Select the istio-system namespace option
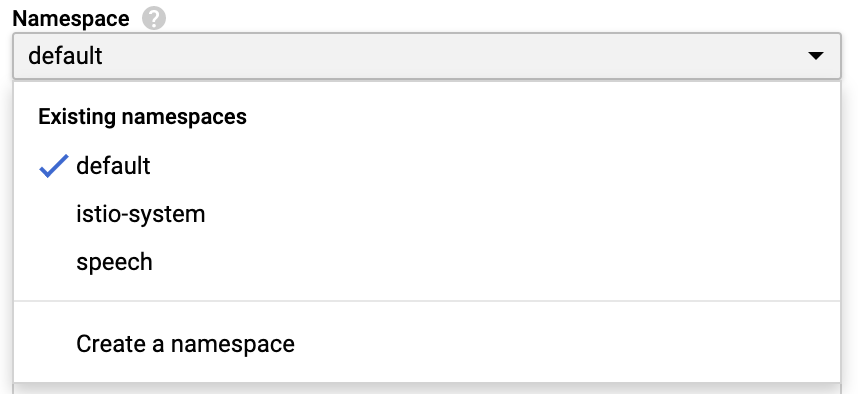 tap(427, 214)
